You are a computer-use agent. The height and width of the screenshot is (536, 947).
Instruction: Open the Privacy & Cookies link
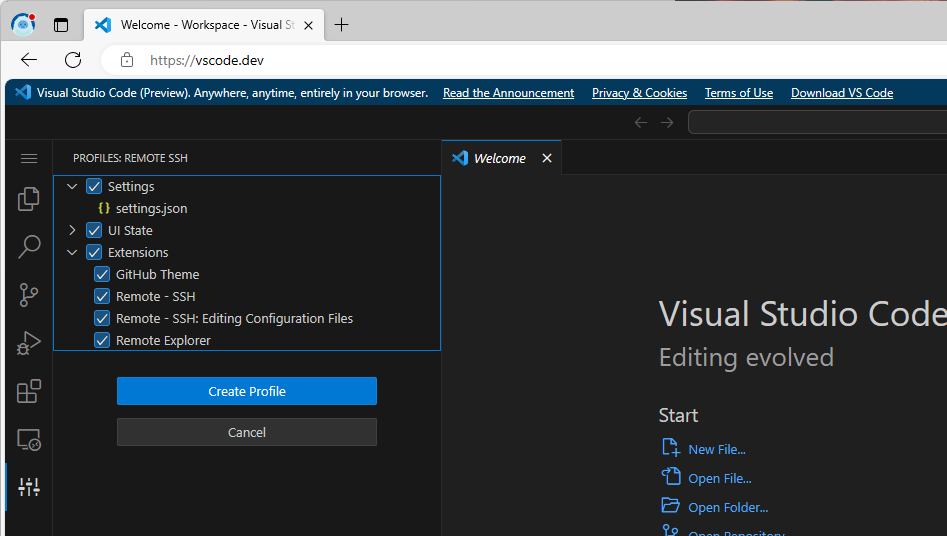point(639,93)
